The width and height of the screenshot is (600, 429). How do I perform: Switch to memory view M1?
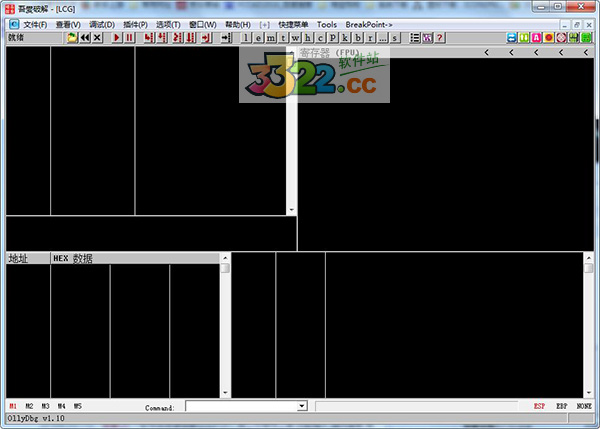[13, 406]
